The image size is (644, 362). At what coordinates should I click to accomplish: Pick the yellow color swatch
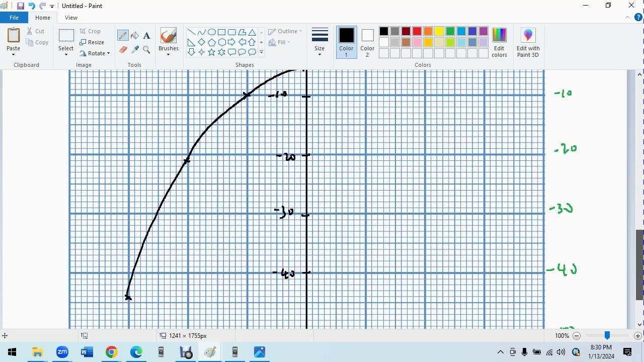pyautogui.click(x=439, y=32)
